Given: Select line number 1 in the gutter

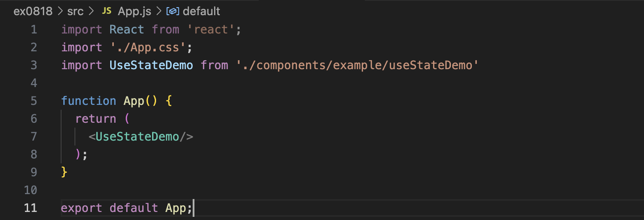Looking at the screenshot, I should coord(34,29).
